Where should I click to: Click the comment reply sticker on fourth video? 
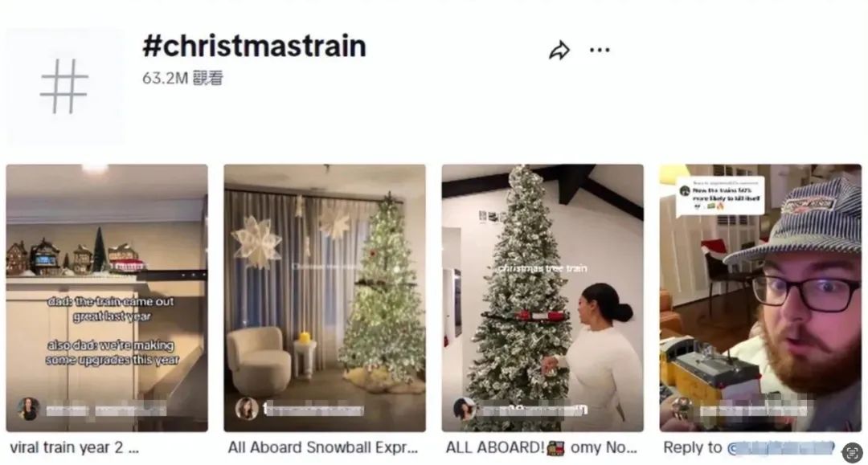721,196
